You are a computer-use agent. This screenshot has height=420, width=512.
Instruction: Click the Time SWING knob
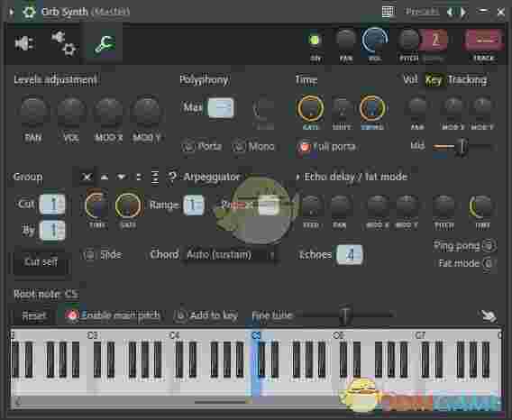[x=372, y=108]
